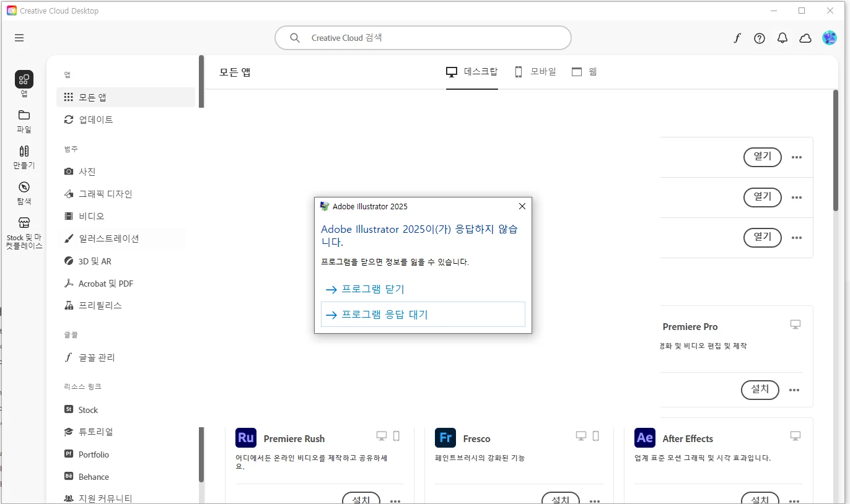850x504 pixels.
Task: Switch to the 웹 tab
Action: [x=584, y=72]
